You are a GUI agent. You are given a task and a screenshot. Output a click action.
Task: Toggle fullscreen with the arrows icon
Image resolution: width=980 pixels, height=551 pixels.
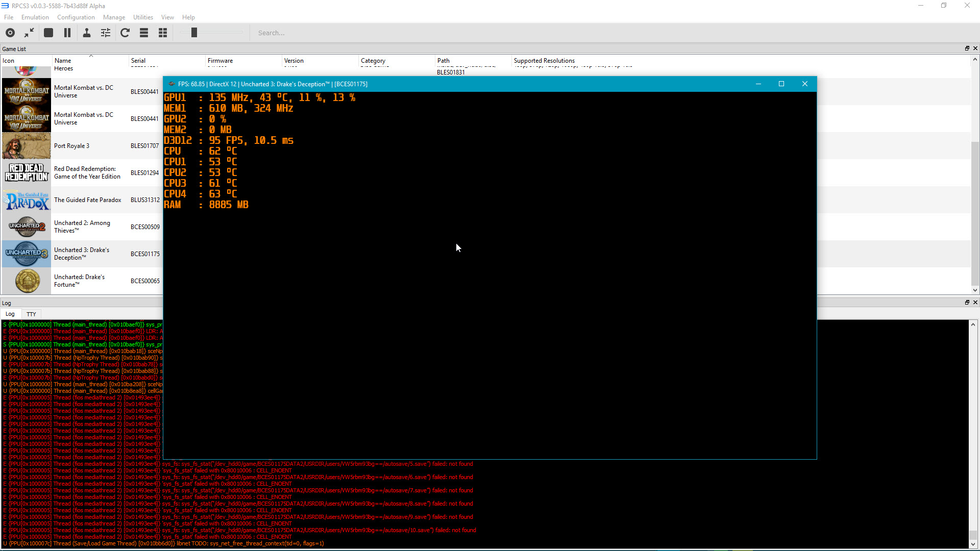pyautogui.click(x=29, y=33)
